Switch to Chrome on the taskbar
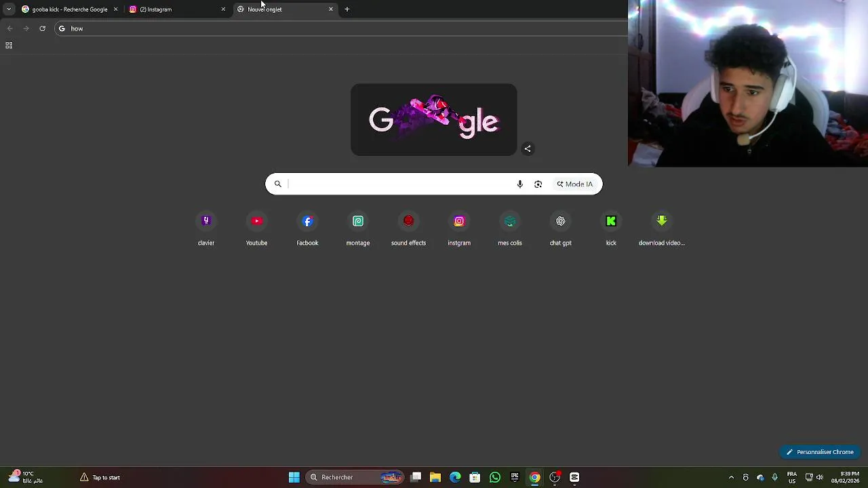The height and width of the screenshot is (488, 868). point(534,477)
